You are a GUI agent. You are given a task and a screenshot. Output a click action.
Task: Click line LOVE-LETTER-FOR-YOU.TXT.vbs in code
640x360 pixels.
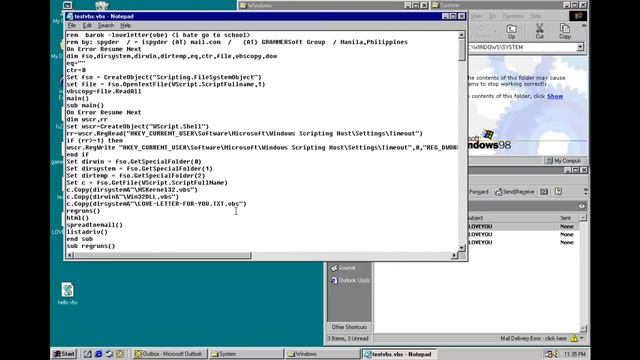156,204
